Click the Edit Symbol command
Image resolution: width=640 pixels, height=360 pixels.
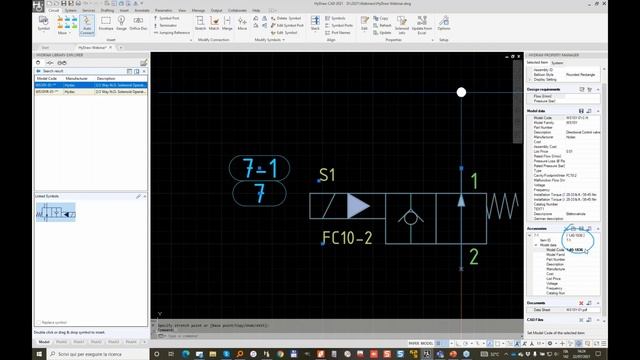[x=284, y=32]
